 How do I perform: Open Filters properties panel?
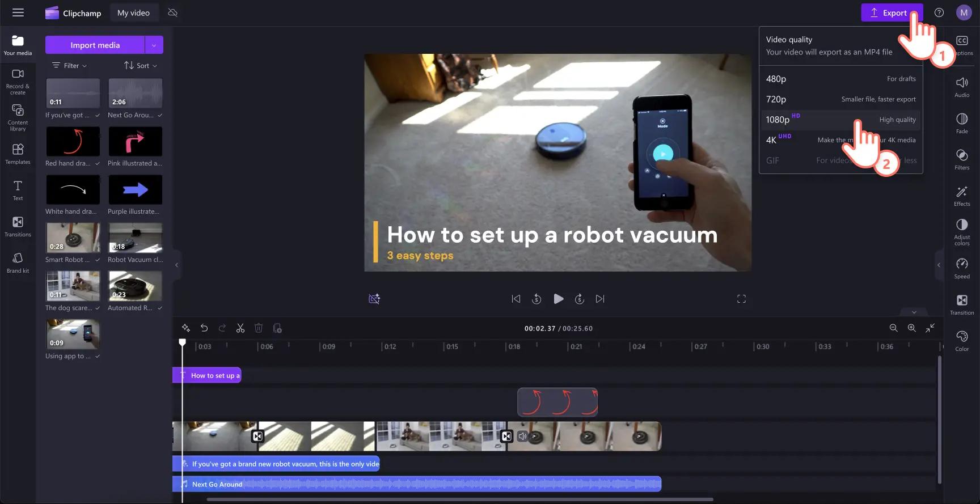pyautogui.click(x=962, y=159)
